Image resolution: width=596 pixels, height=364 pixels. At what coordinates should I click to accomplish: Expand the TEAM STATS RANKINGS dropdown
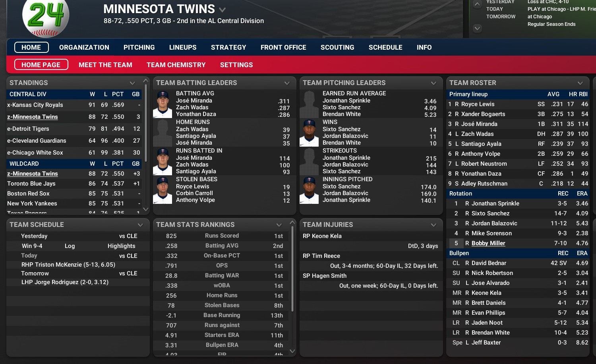(x=279, y=225)
